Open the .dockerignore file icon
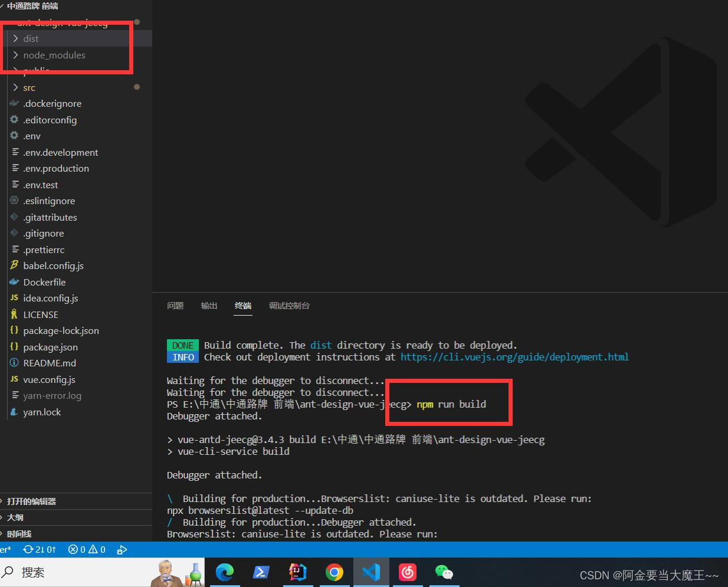The width and height of the screenshot is (728, 587). click(x=14, y=103)
